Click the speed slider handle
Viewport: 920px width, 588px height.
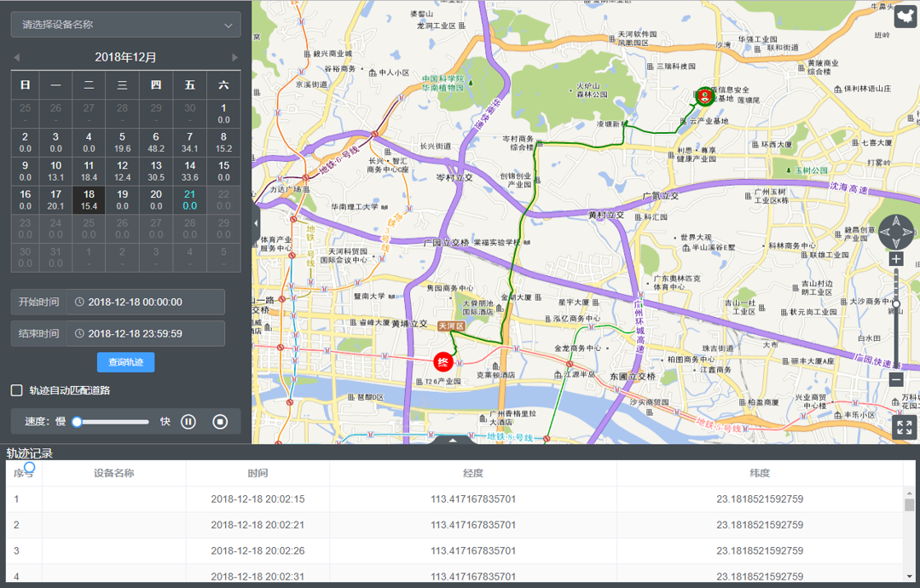tap(78, 422)
